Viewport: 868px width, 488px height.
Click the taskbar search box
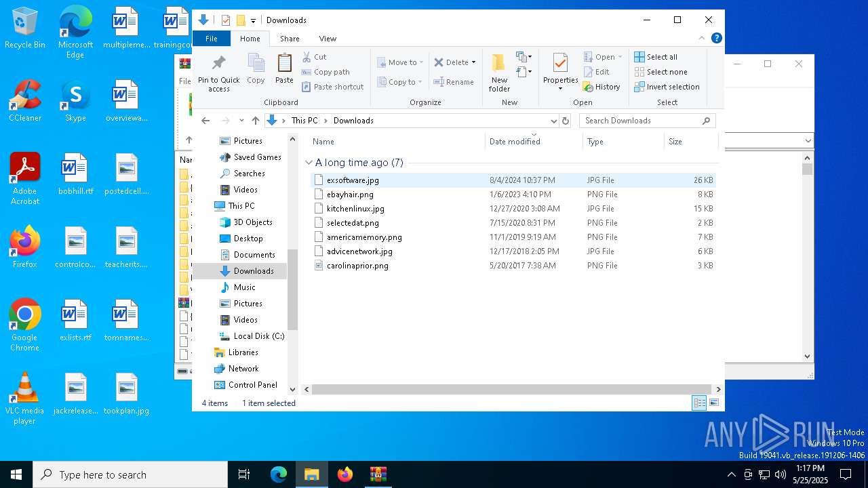[130, 474]
